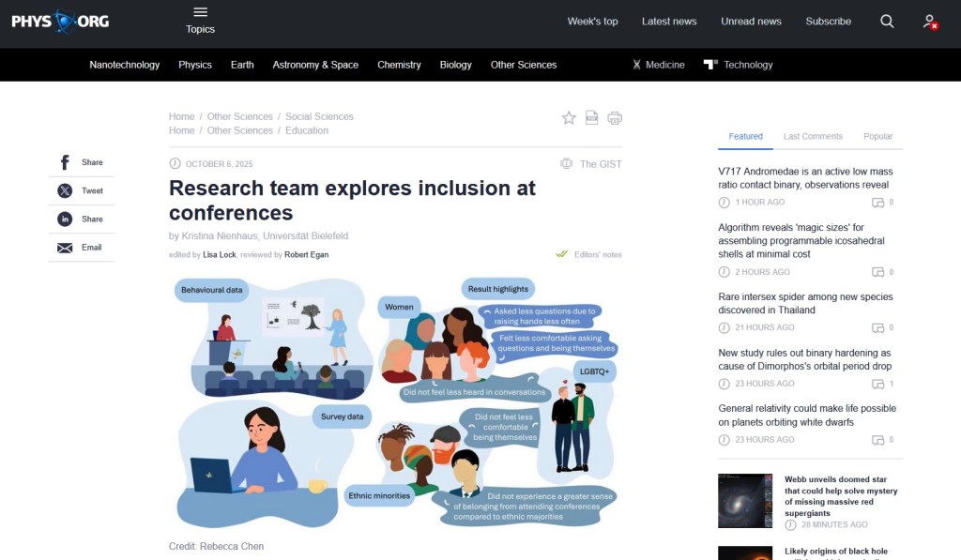The width and height of the screenshot is (961, 560).
Task: Open the Astronomy & Space category
Action: [315, 65]
